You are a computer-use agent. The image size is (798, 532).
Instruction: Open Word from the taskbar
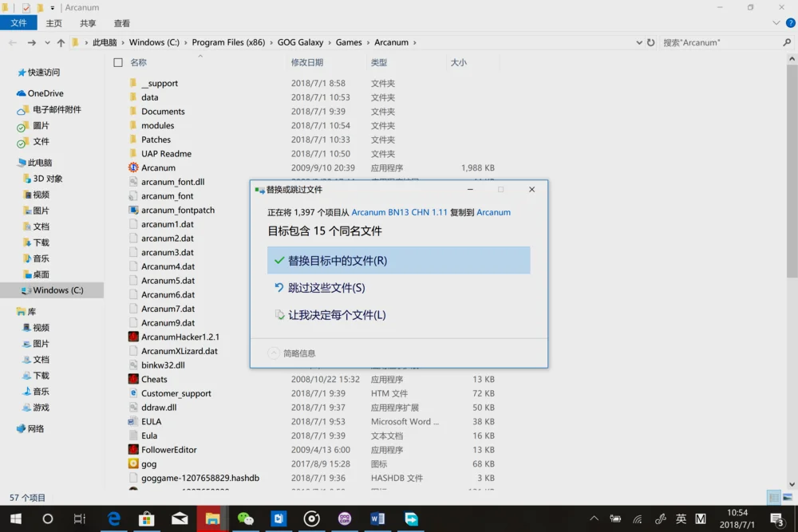pyautogui.click(x=377, y=518)
